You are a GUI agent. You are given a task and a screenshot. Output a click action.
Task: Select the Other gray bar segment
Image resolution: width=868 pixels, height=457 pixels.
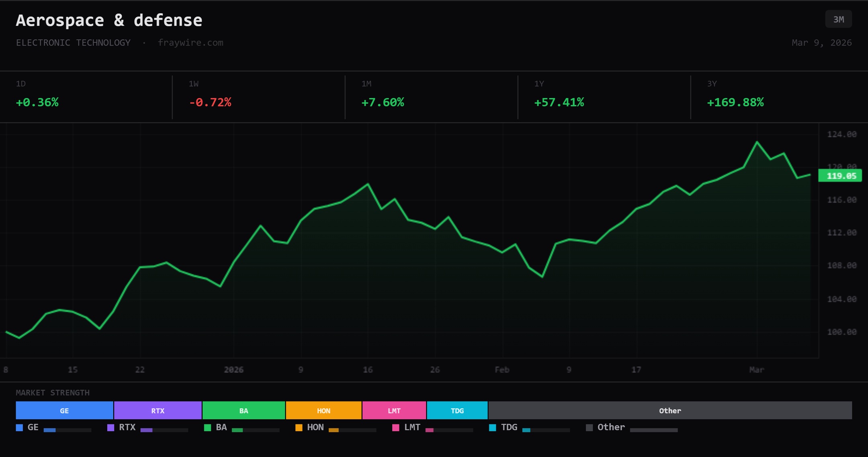[x=670, y=410]
